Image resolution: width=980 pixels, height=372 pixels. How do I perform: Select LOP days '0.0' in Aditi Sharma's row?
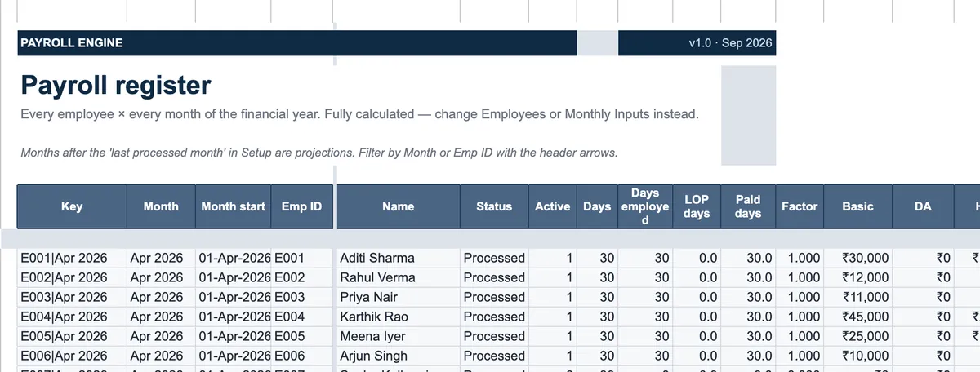pyautogui.click(x=697, y=258)
